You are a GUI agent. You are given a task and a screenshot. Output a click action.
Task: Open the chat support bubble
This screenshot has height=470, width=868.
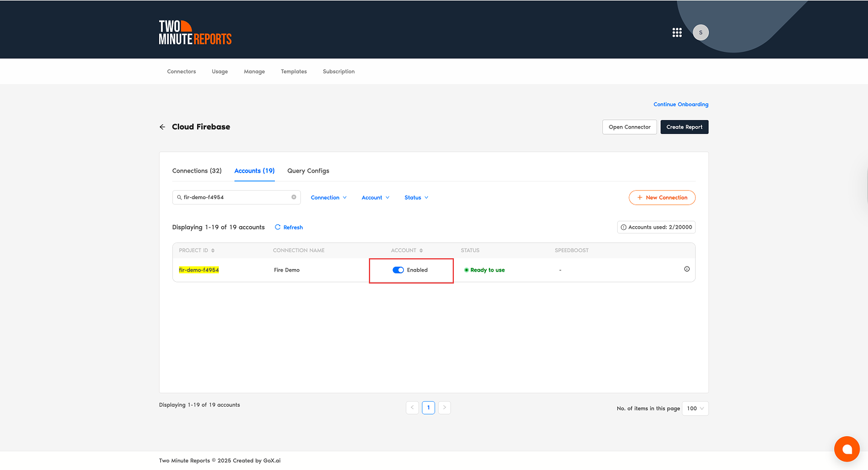(x=847, y=449)
